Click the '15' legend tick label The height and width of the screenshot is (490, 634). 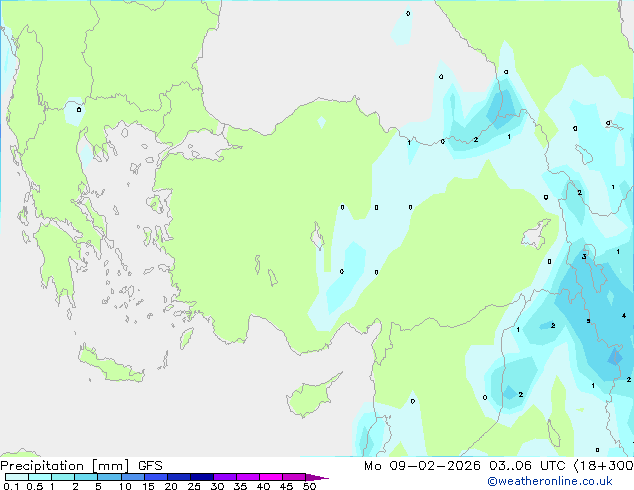point(148,486)
